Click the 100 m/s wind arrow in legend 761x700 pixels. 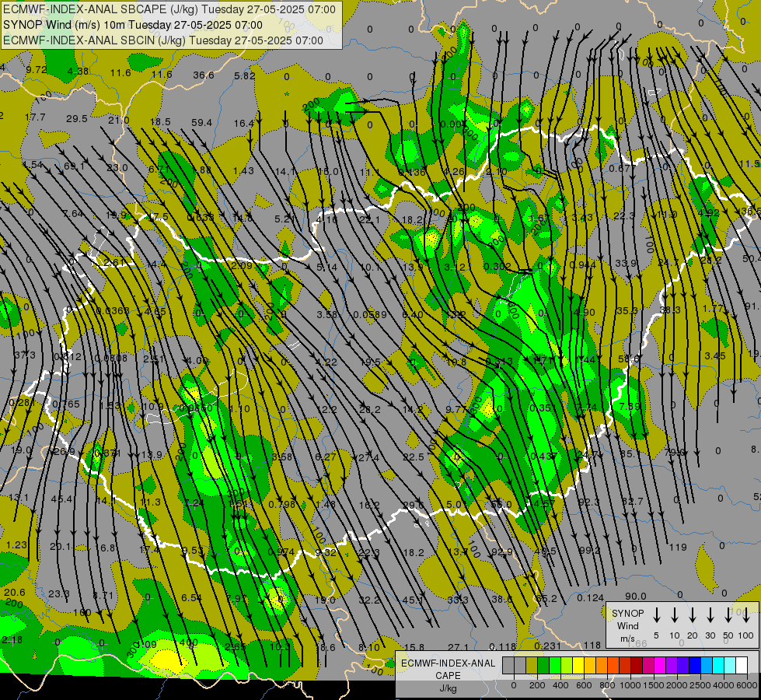tap(746, 615)
